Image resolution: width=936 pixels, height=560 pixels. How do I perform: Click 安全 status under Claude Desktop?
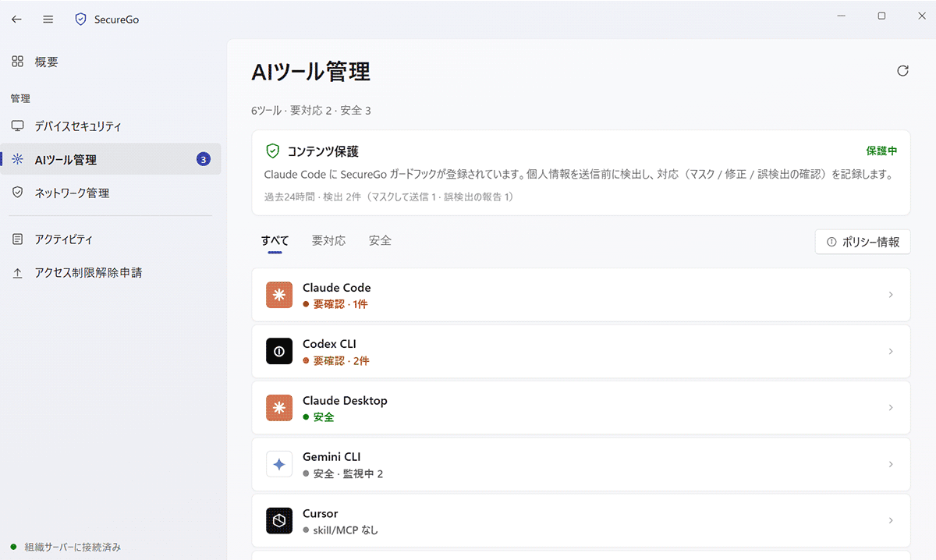click(324, 417)
